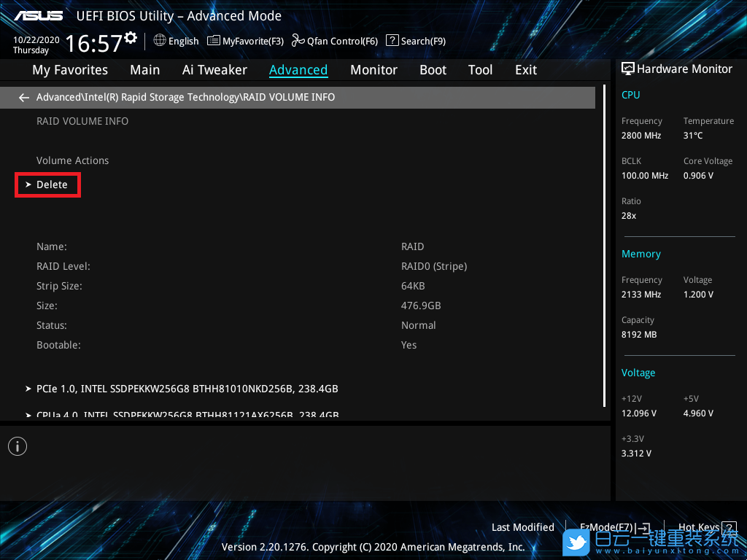Open MyFavorite(F3) list icon
This screenshot has width=747, height=560.
pyautogui.click(x=214, y=41)
